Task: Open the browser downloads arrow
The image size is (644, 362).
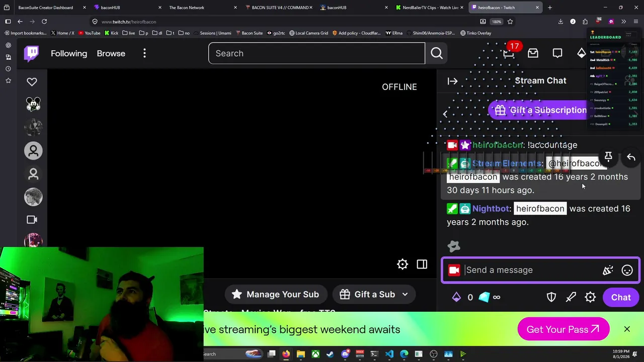Action: pyautogui.click(x=560, y=22)
